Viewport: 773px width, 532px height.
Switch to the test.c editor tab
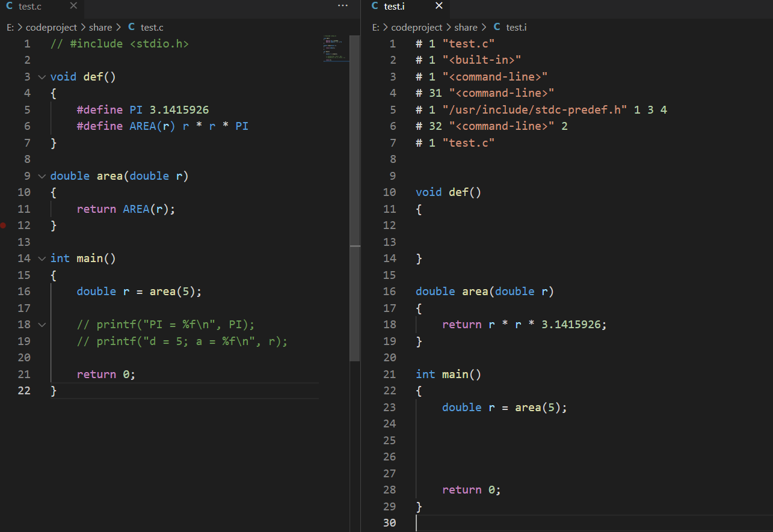[42, 6]
